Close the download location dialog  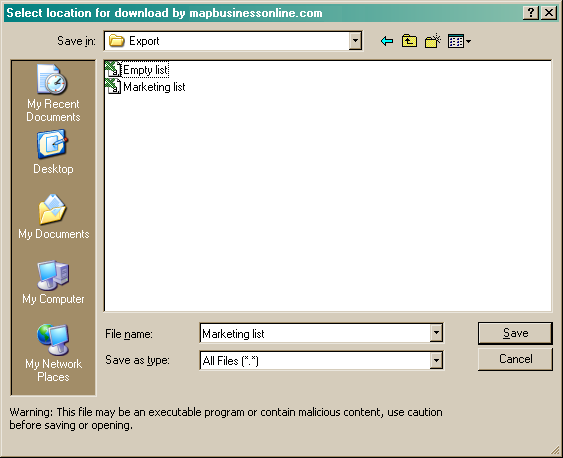point(549,13)
